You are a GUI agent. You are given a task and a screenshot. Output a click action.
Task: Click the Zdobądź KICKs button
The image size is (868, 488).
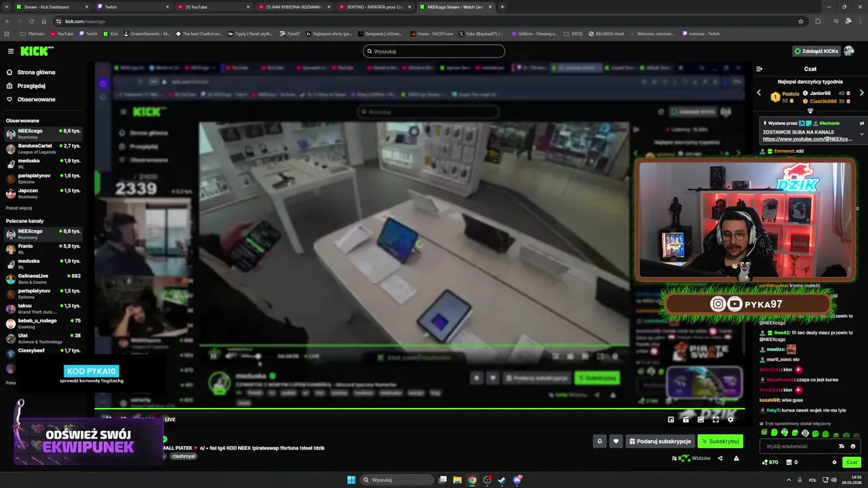[x=816, y=51]
